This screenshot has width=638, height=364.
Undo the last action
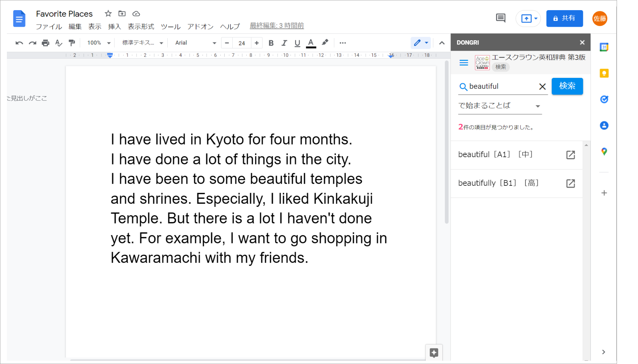[19, 43]
